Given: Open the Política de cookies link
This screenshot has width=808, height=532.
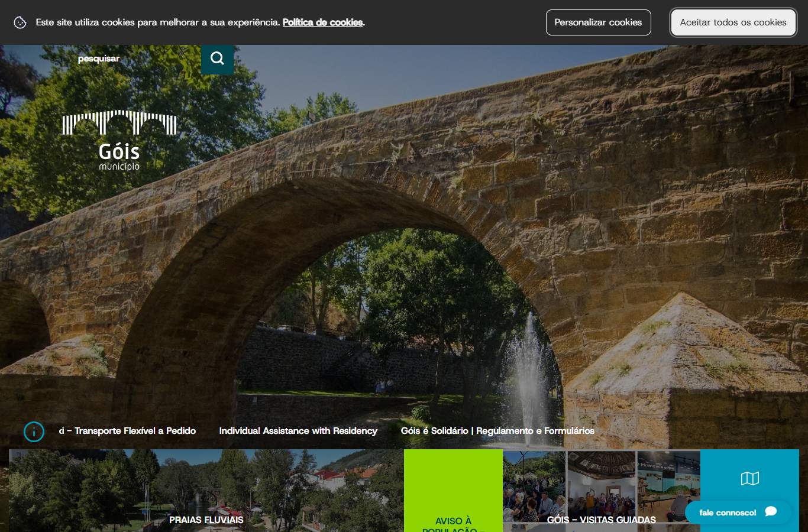Looking at the screenshot, I should coord(322,22).
